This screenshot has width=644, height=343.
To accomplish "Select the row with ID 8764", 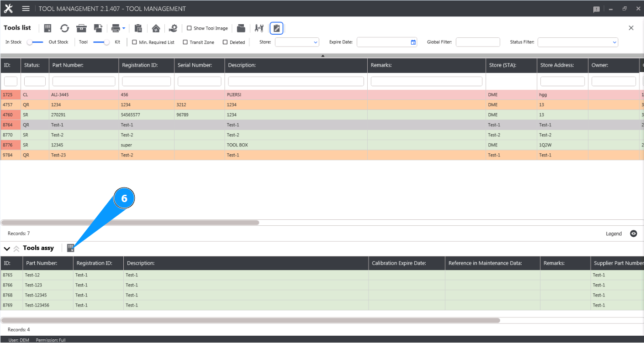I will [322, 125].
